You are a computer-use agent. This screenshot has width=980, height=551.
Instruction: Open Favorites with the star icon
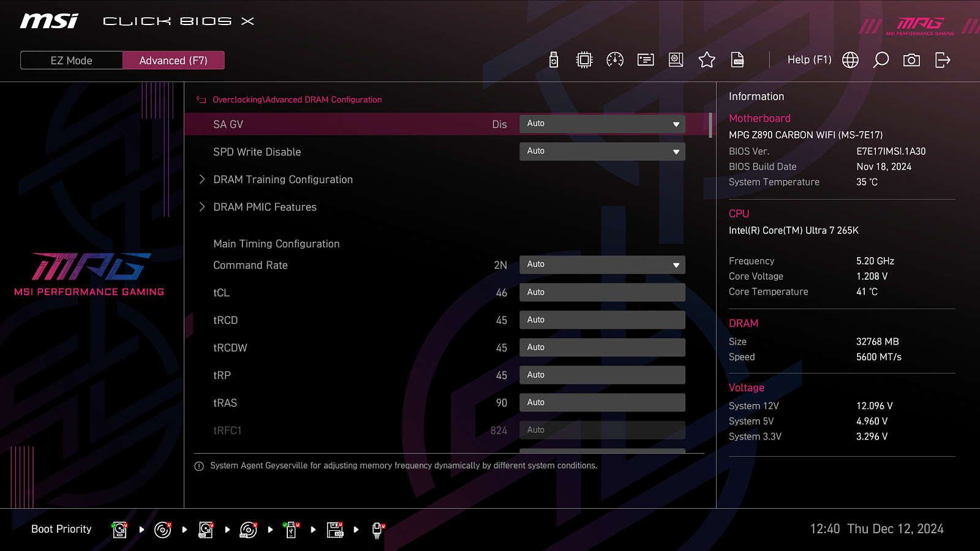(x=707, y=60)
